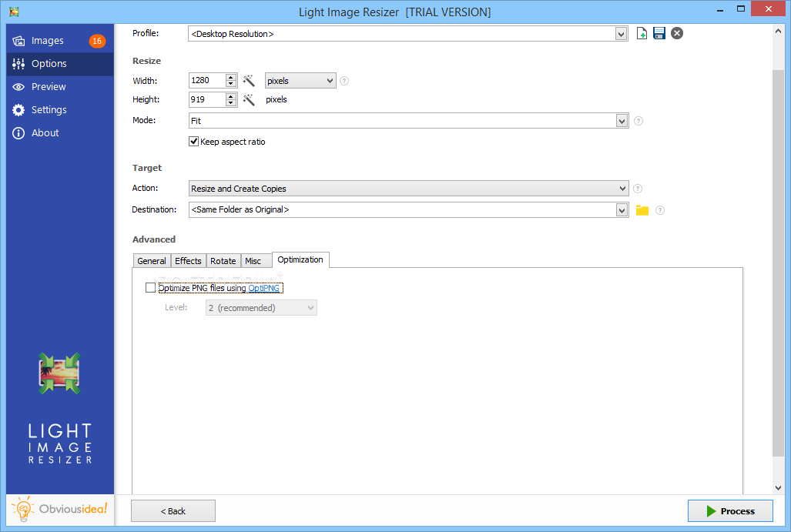
Task: Click the app icon in title bar
Action: [14, 12]
